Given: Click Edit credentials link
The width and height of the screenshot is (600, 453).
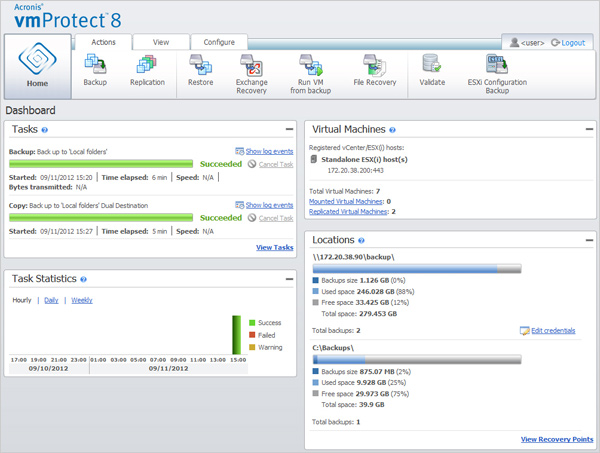Looking at the screenshot, I should [553, 331].
